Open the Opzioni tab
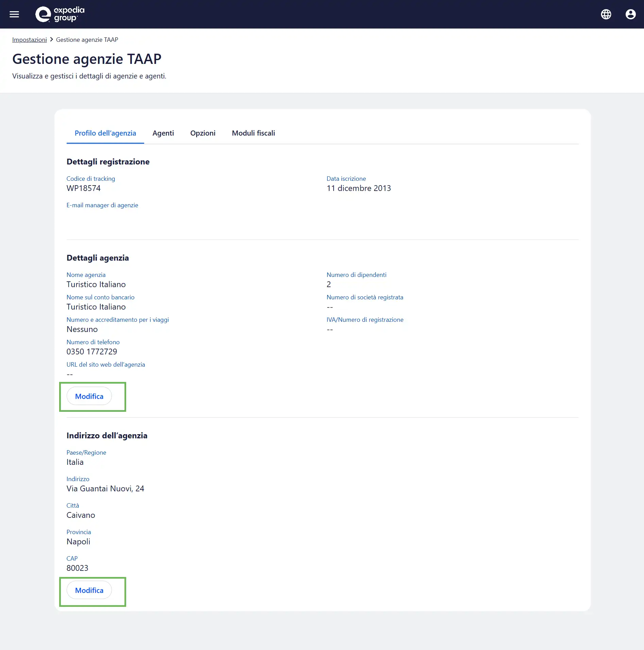 (x=203, y=133)
